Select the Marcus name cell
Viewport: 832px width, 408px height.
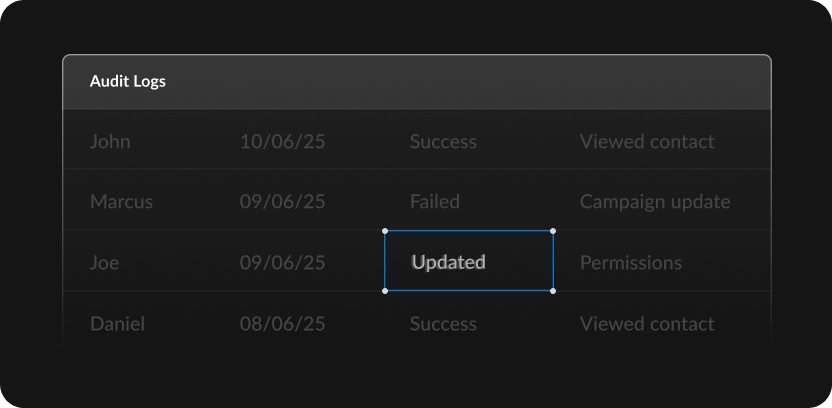pos(121,202)
